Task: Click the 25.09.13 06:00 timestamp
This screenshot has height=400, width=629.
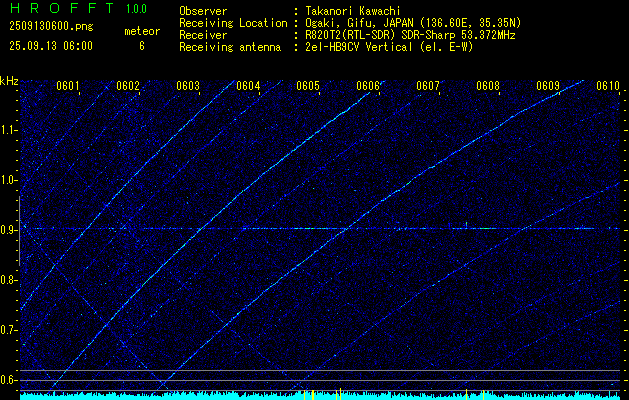Action: pos(51,46)
